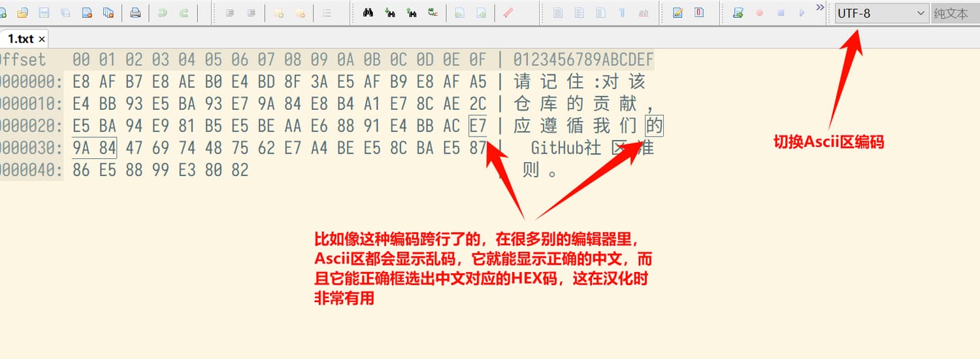Click the macro script icon
The image size is (980, 359).
pos(738,12)
